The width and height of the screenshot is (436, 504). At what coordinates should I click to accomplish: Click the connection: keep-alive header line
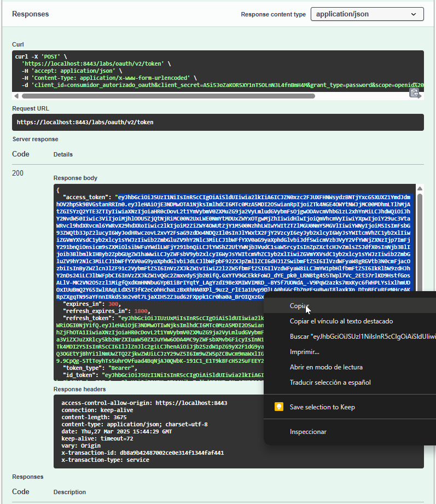coord(97,410)
